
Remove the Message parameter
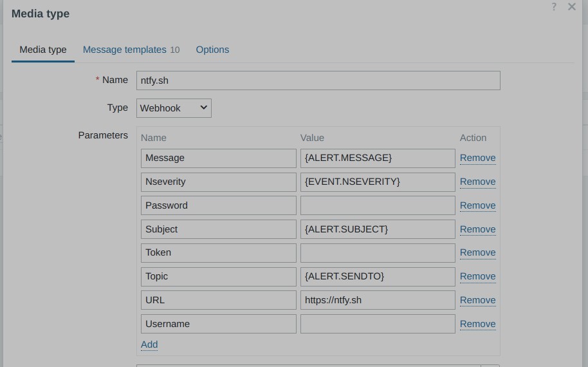(x=478, y=158)
